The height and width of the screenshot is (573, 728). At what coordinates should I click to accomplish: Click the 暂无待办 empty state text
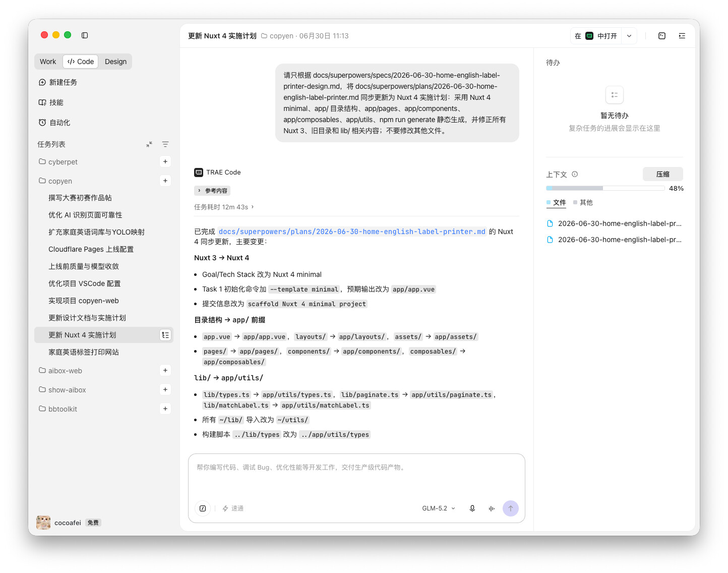(615, 116)
